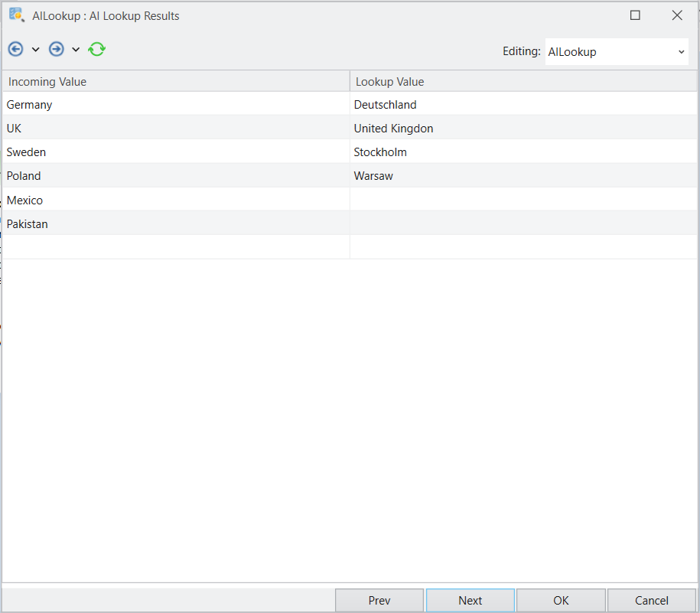Click the AILookup window title icon
Viewport: 700px width, 613px height.
point(17,15)
